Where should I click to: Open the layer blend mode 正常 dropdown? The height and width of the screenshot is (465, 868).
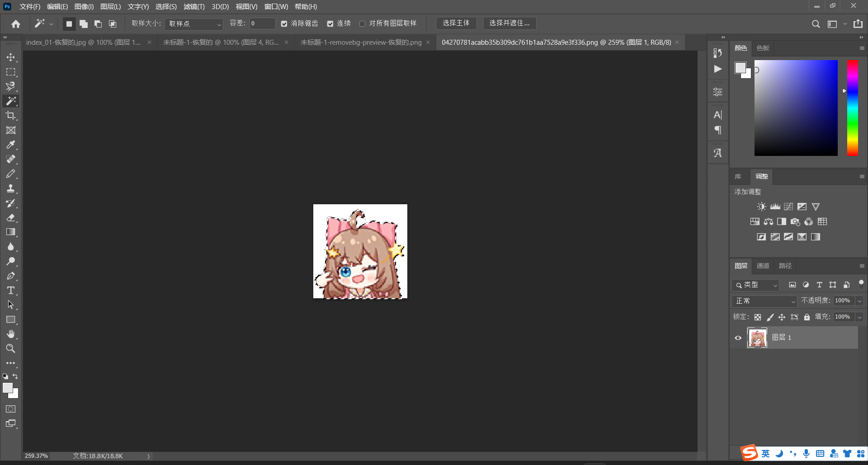(x=764, y=301)
